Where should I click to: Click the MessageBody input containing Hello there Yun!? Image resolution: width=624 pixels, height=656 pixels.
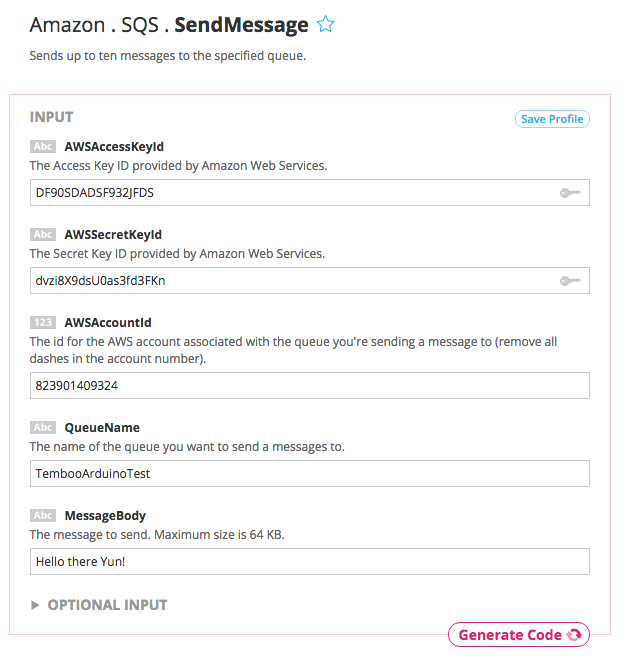coord(310,562)
